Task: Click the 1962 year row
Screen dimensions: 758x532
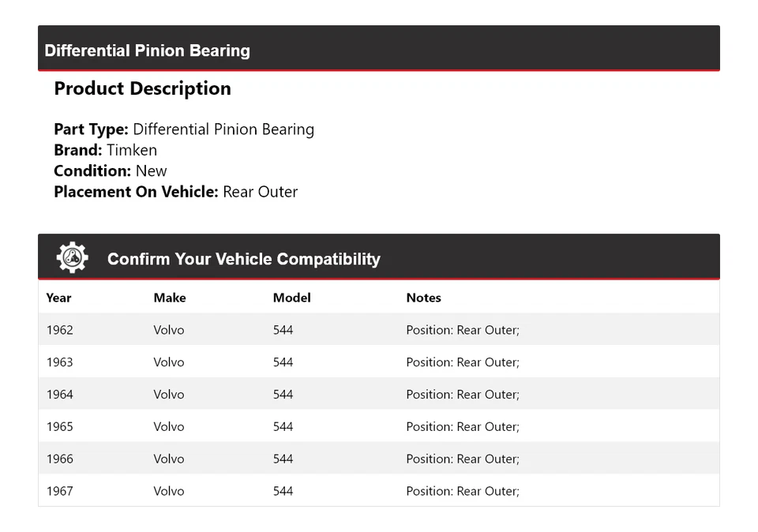Action: point(60,330)
